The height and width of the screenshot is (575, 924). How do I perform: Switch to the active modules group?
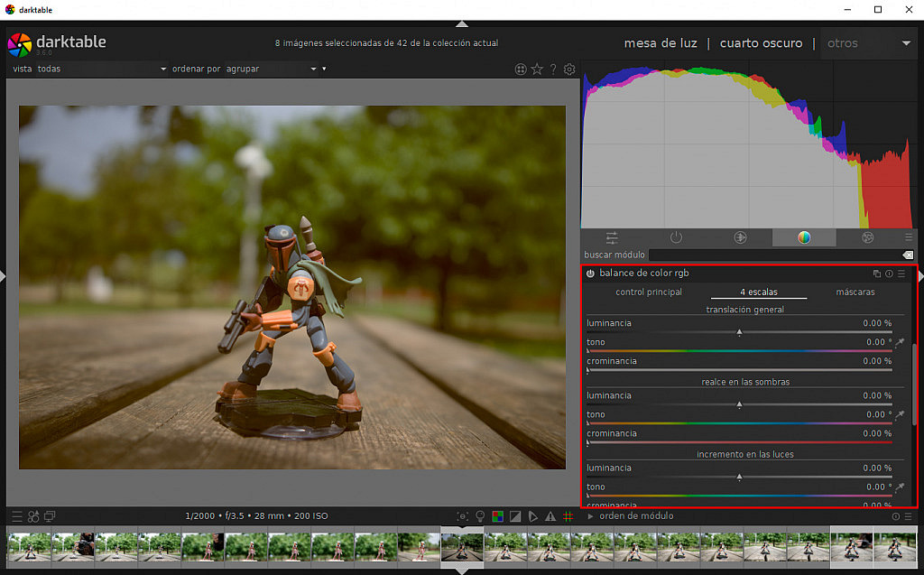[676, 237]
